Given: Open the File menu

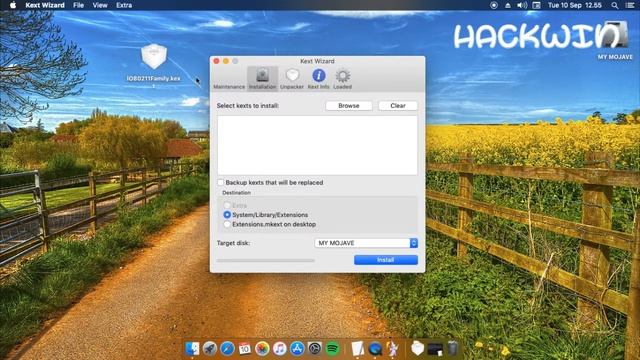Looking at the screenshot, I should (78, 5).
